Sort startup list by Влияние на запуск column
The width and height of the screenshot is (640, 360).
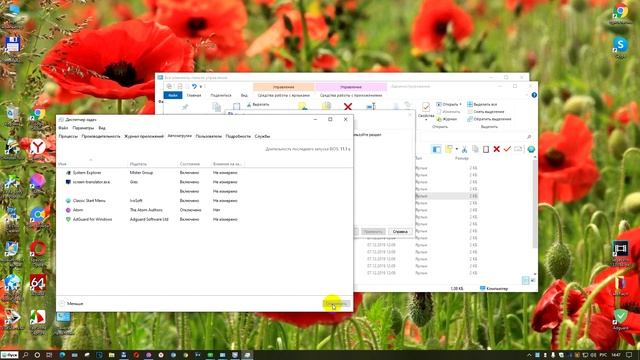click(x=227, y=164)
